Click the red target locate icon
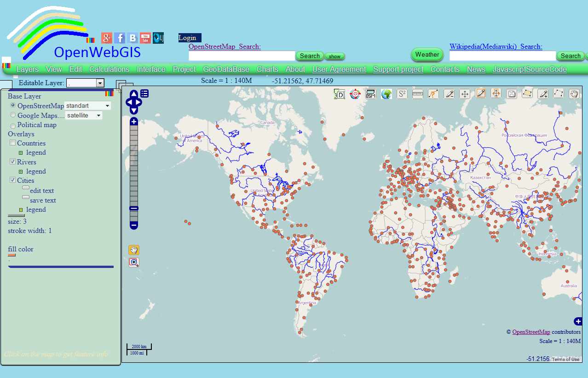The height and width of the screenshot is (378, 588). click(x=355, y=94)
